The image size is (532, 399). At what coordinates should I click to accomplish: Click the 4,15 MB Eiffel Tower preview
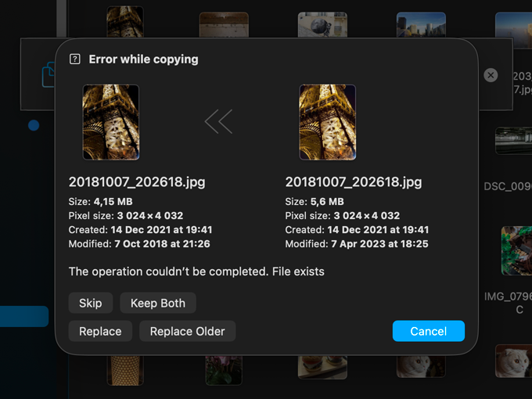pos(111,122)
